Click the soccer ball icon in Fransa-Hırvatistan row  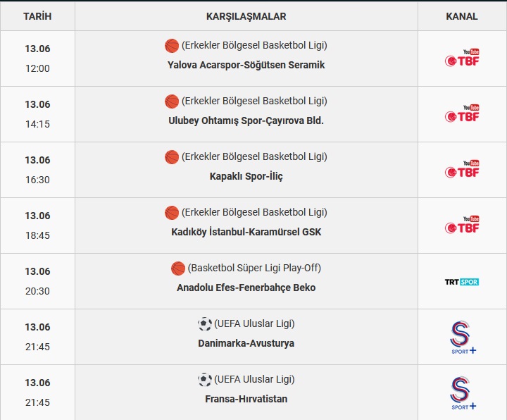(205, 380)
